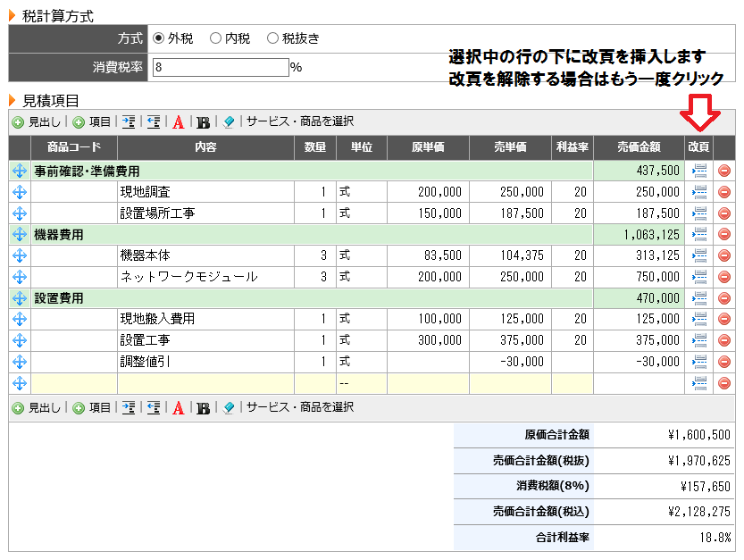The height and width of the screenshot is (560, 744).
Task: Click ネットワークモジュール content cell
Action: click(x=206, y=277)
